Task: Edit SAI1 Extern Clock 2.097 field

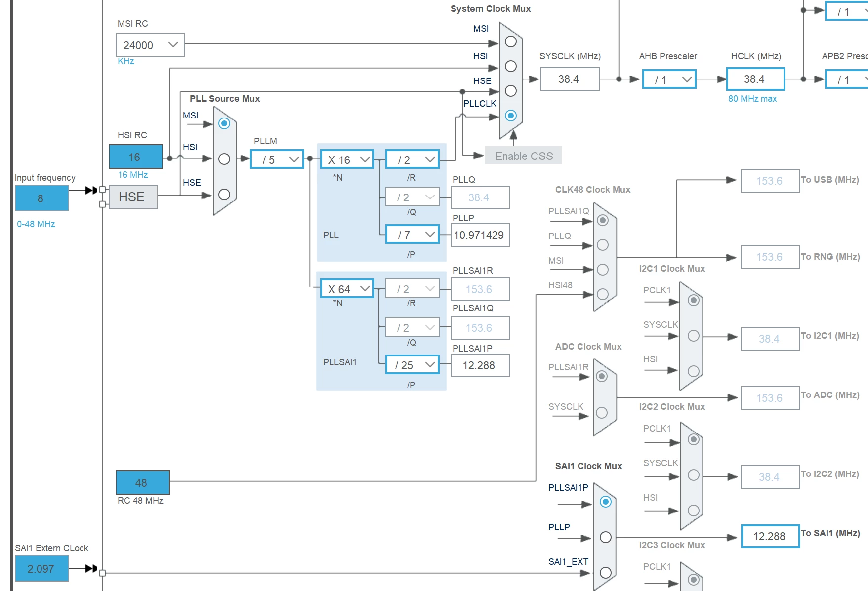Action: coord(42,568)
